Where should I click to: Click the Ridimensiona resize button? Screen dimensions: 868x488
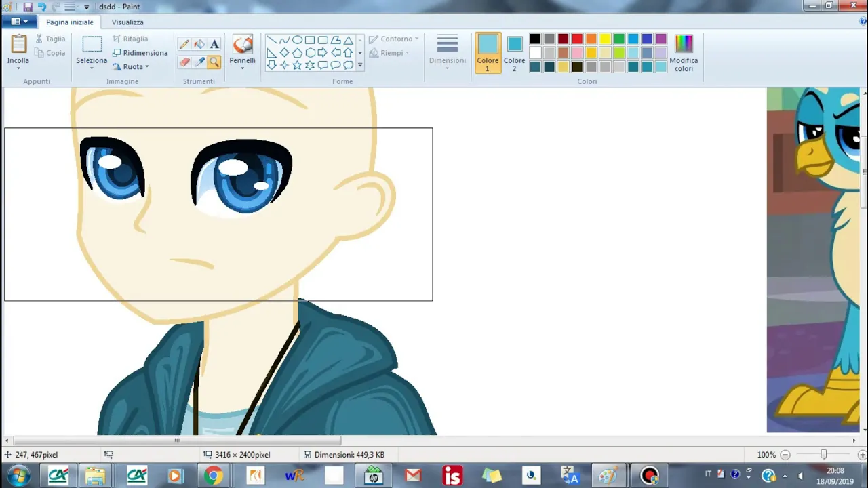pos(140,52)
